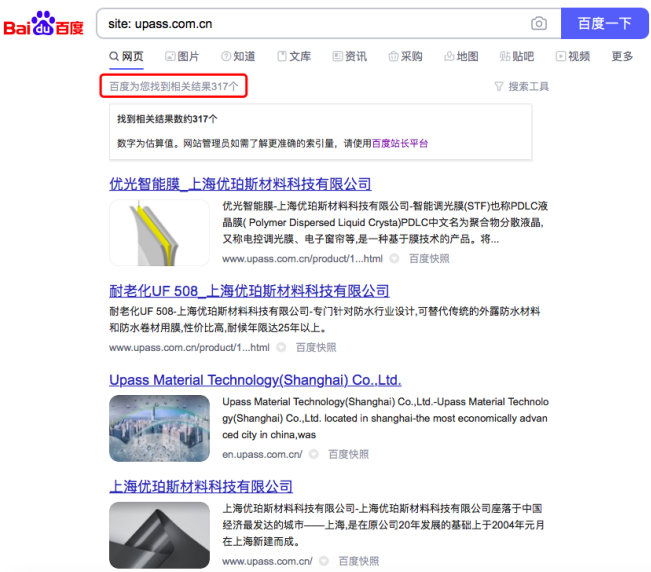The height and width of the screenshot is (572, 651).
Task: Expand arrow next to 耐老化UF 508 URL
Action: (x=281, y=347)
